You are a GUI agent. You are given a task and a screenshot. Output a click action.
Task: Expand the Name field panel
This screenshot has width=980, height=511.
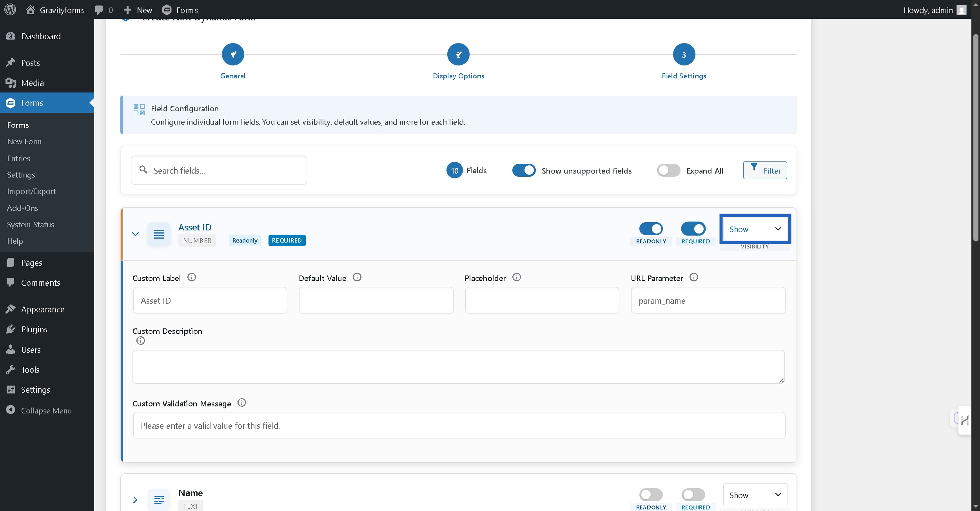click(x=135, y=500)
